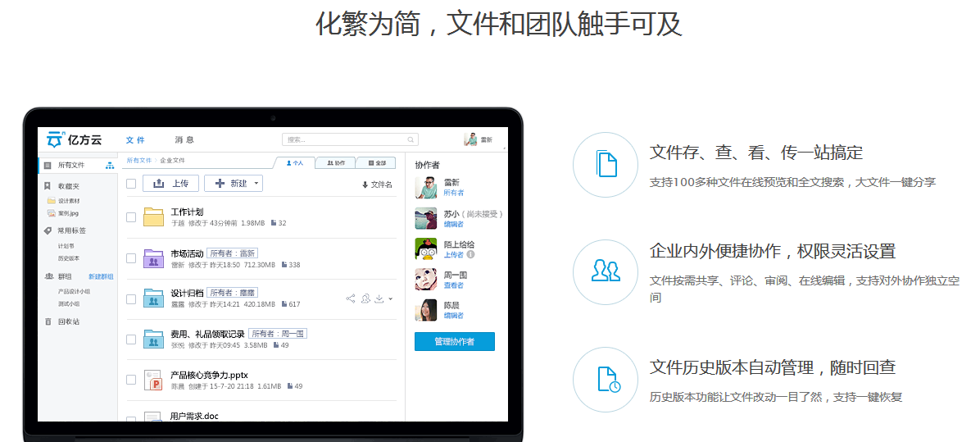This screenshot has height=442, width=980.
Task: Toggle the select-all checkbox beside 上传
Action: tap(131, 184)
